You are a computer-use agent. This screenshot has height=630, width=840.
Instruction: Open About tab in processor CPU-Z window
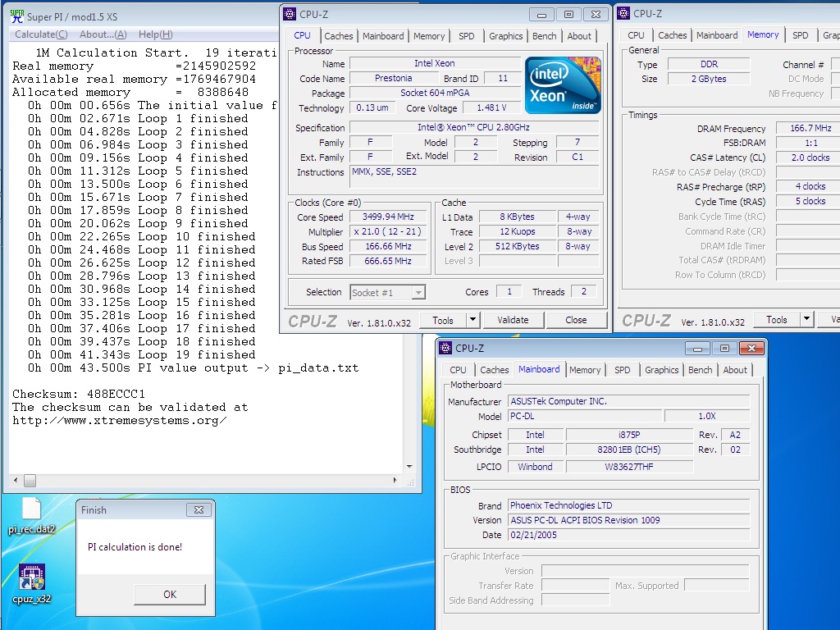(579, 36)
